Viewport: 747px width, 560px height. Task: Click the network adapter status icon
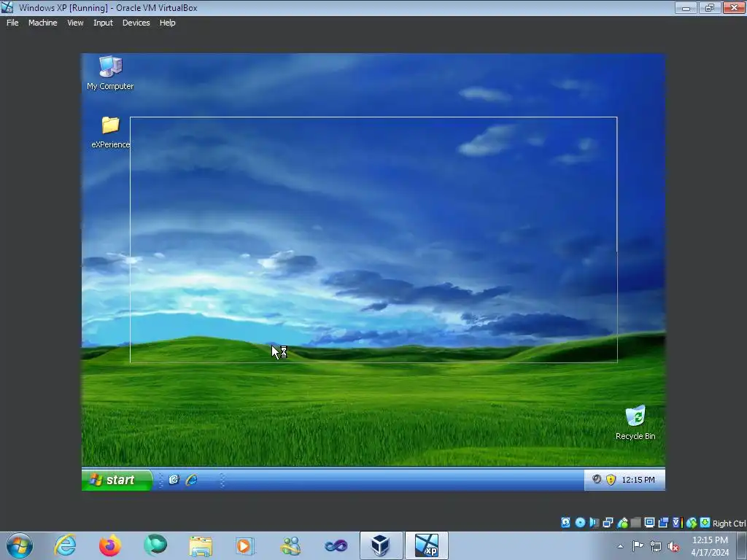tap(608, 522)
